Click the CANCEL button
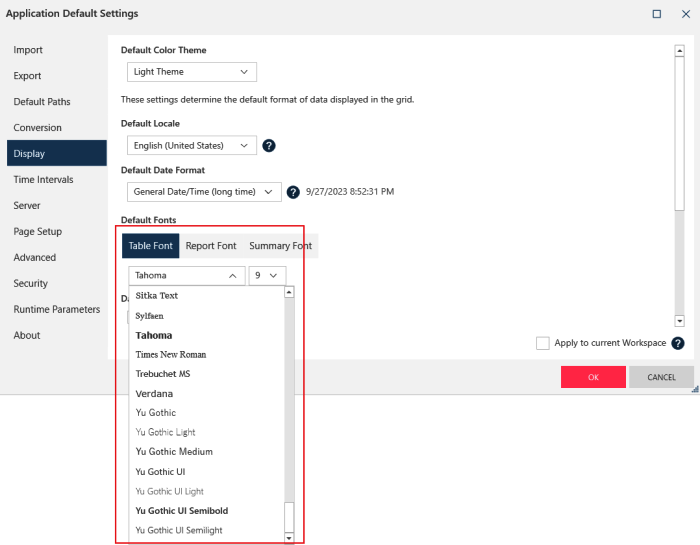 [661, 377]
